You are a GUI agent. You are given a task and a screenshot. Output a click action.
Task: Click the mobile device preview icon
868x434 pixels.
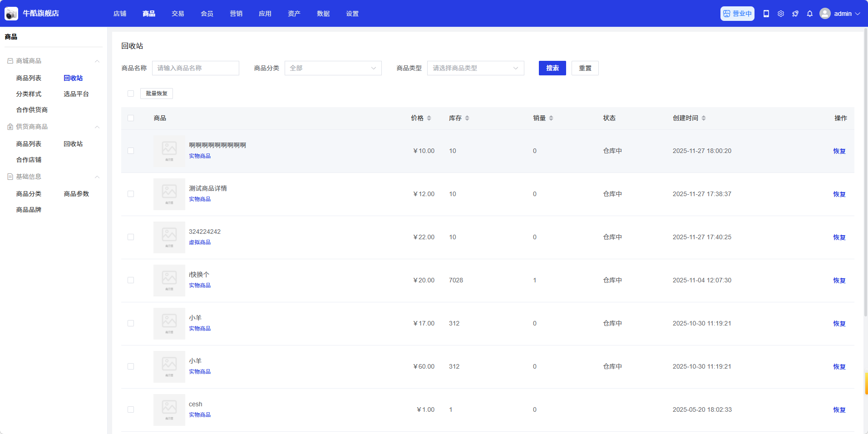click(766, 14)
